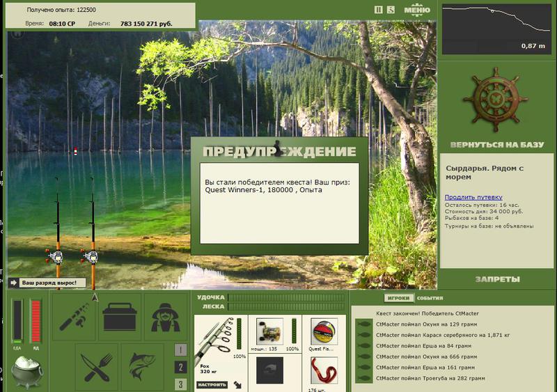Click fish icon beside Карася серебряного 1,871 кг
Viewport: 557px width, 392px height.
pos(364,335)
